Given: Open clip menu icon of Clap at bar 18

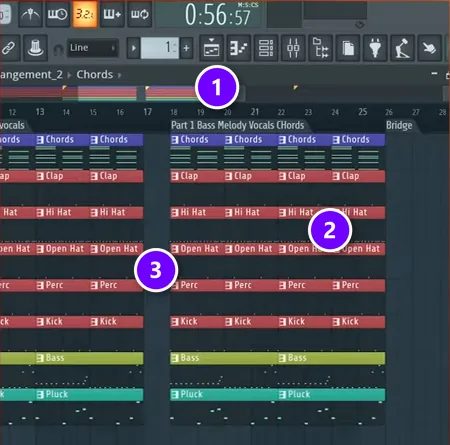Looking at the screenshot, I should tap(175, 176).
